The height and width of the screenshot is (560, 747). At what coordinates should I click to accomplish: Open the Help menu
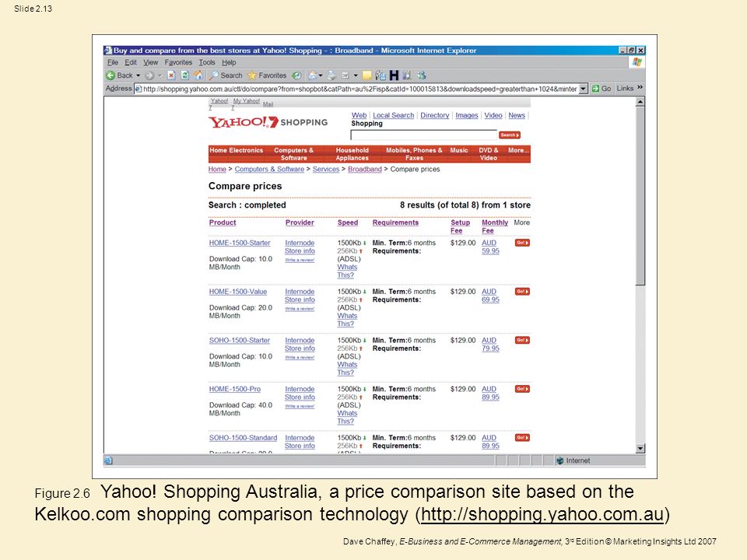tap(229, 62)
